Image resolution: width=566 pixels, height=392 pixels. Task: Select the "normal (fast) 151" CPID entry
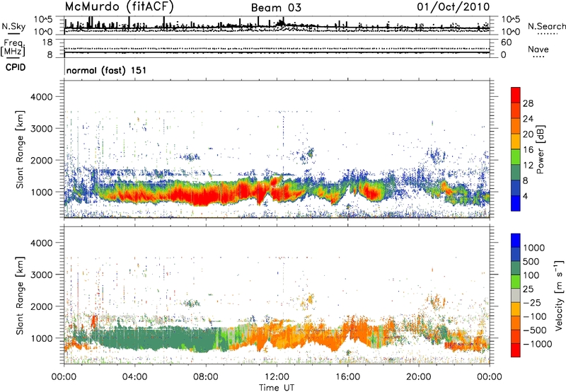(x=107, y=70)
